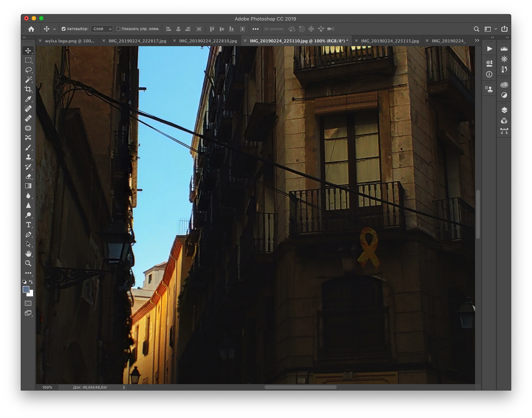Open the Layers panel icon

pos(504,110)
